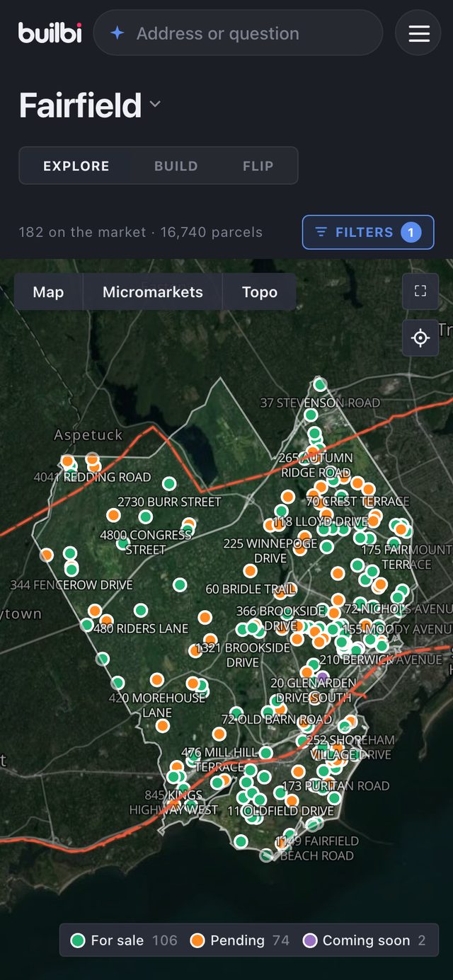Switch to the Build tab
453x980 pixels.
(x=176, y=166)
